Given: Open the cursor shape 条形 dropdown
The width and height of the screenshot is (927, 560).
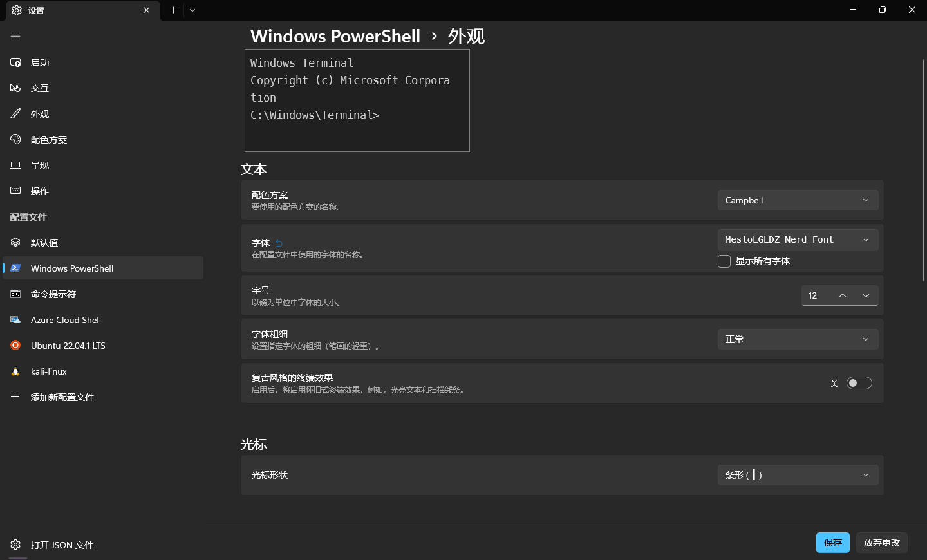Looking at the screenshot, I should [798, 475].
